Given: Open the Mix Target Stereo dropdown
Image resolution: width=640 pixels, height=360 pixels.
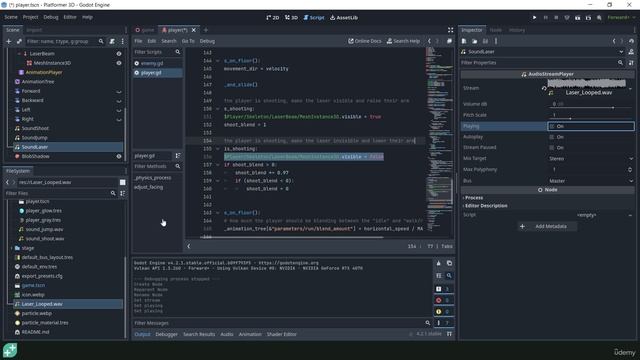Looking at the screenshot, I should tap(591, 158).
